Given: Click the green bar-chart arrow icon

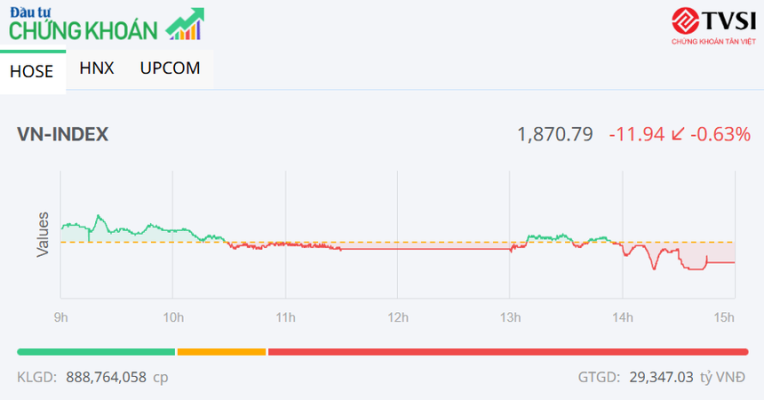Looking at the screenshot, I should [185, 24].
